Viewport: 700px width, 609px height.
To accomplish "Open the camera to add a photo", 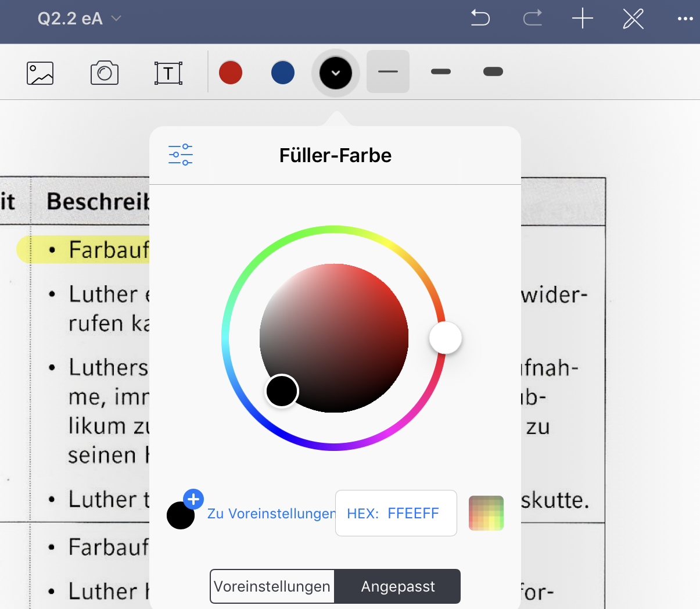I will tap(105, 73).
